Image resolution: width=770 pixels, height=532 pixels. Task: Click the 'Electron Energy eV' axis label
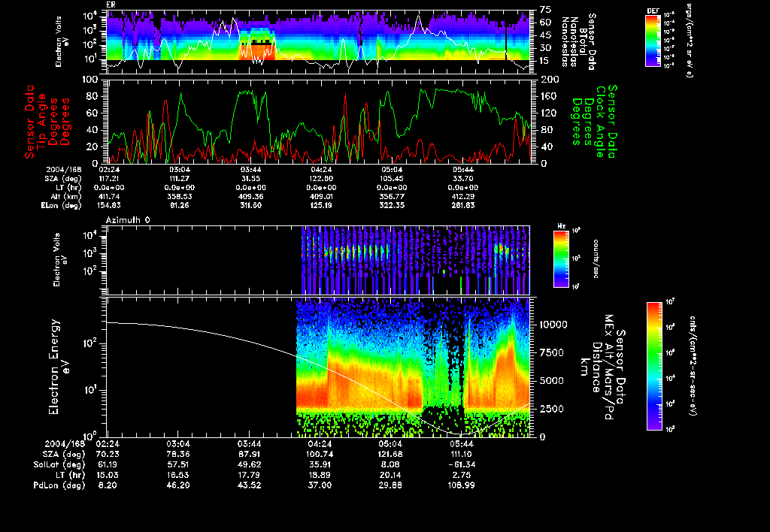pos(59,367)
